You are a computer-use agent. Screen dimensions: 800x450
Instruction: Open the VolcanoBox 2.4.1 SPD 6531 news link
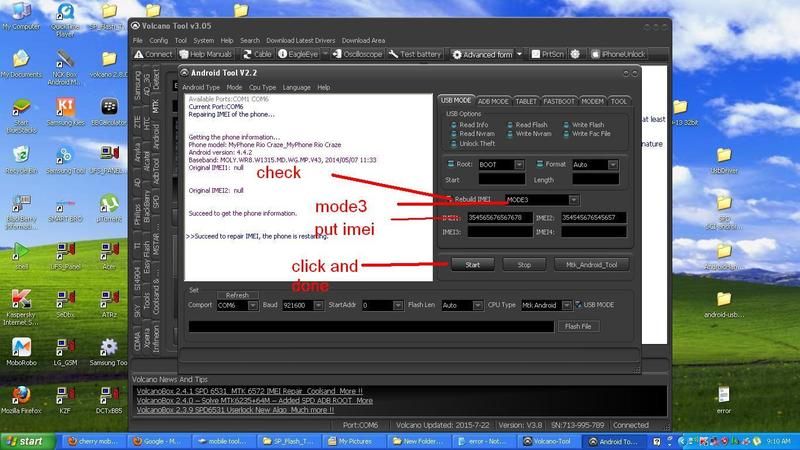(249, 391)
